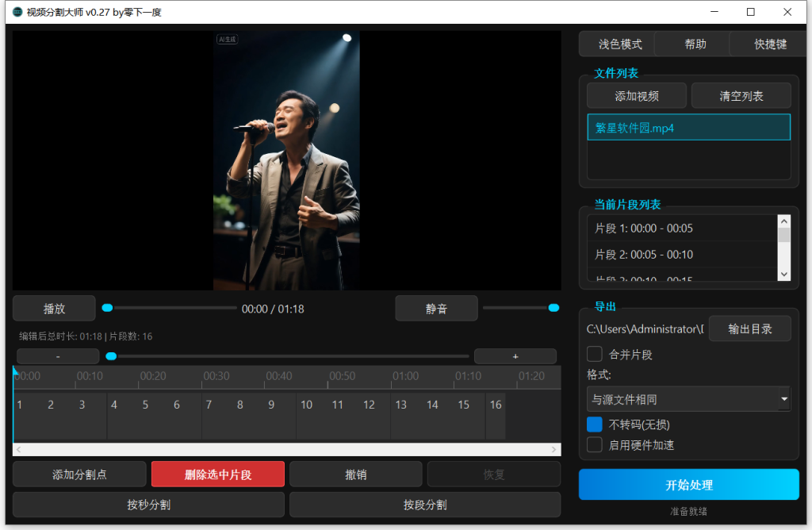Open the 帮助 help tab
The width and height of the screenshot is (812, 530).
click(695, 44)
